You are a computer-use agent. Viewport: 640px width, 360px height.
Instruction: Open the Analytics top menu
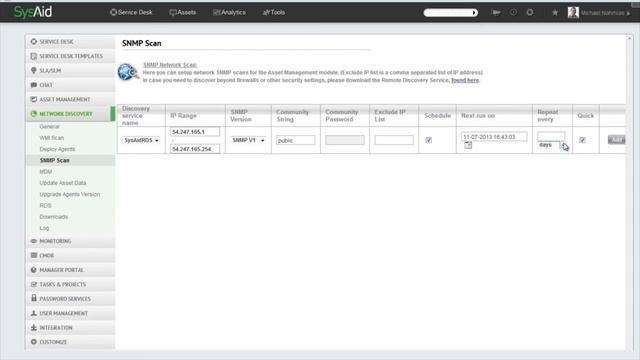coord(229,12)
